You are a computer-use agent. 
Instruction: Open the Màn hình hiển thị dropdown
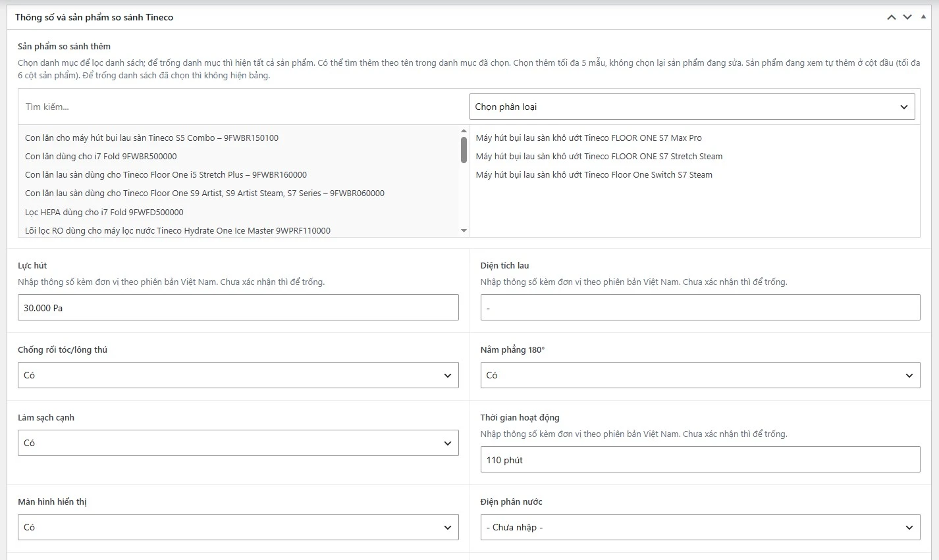(x=238, y=527)
